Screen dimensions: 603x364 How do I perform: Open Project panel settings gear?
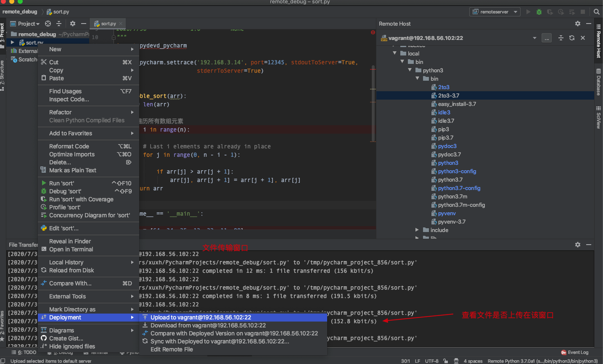tap(73, 24)
